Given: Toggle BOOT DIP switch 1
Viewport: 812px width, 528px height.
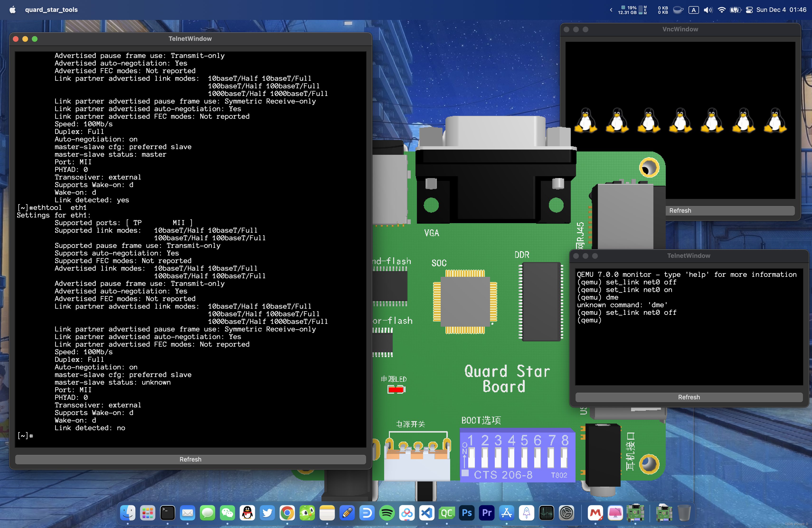Looking at the screenshot, I should pos(471,457).
